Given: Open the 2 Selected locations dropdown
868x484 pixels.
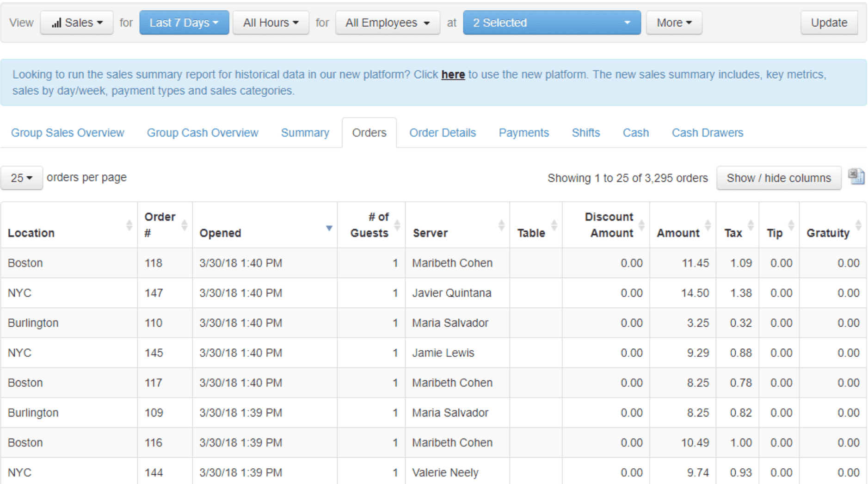Looking at the screenshot, I should pos(551,23).
